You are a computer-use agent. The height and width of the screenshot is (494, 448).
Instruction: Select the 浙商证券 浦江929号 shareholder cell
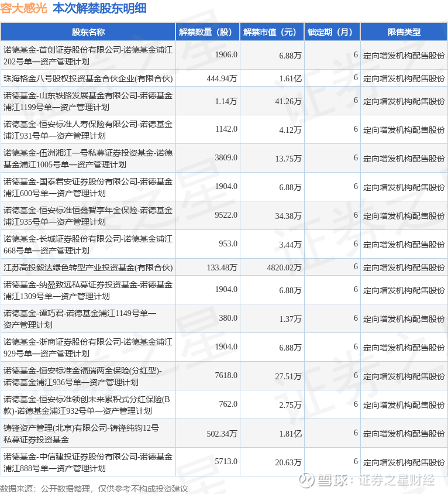(x=88, y=347)
